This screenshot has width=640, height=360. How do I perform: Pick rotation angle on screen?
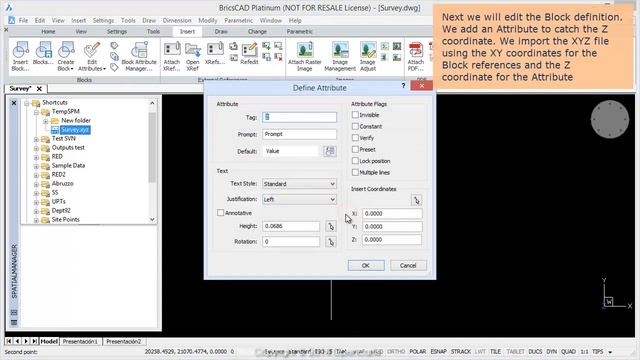click(331, 242)
